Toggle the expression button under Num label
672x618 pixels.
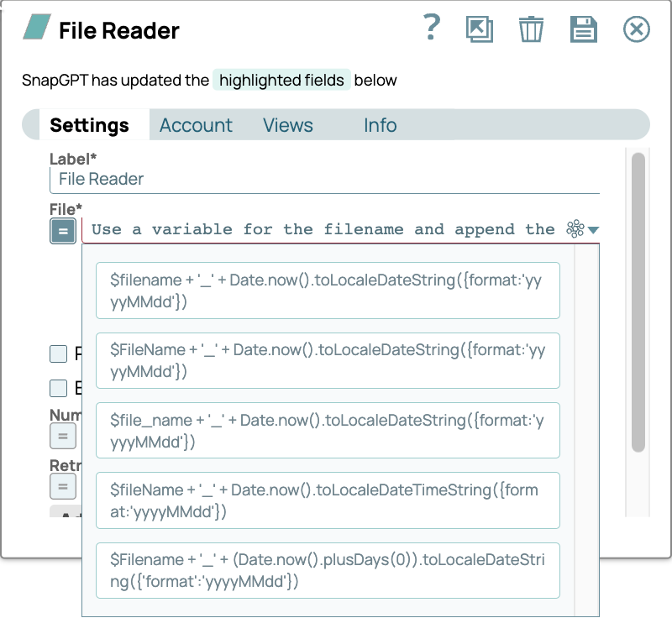(x=63, y=437)
